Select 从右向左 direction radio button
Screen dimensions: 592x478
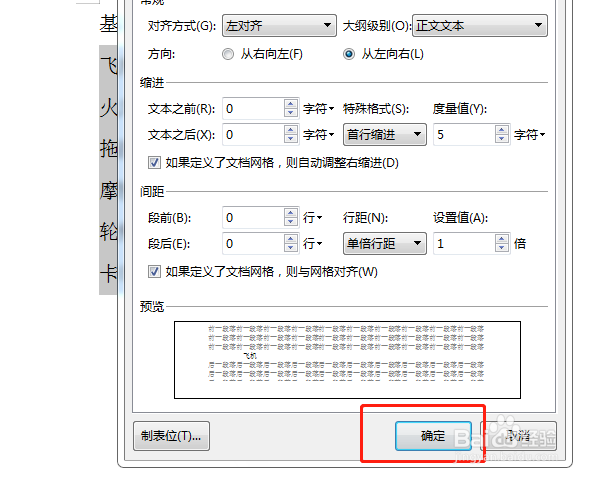(228, 54)
